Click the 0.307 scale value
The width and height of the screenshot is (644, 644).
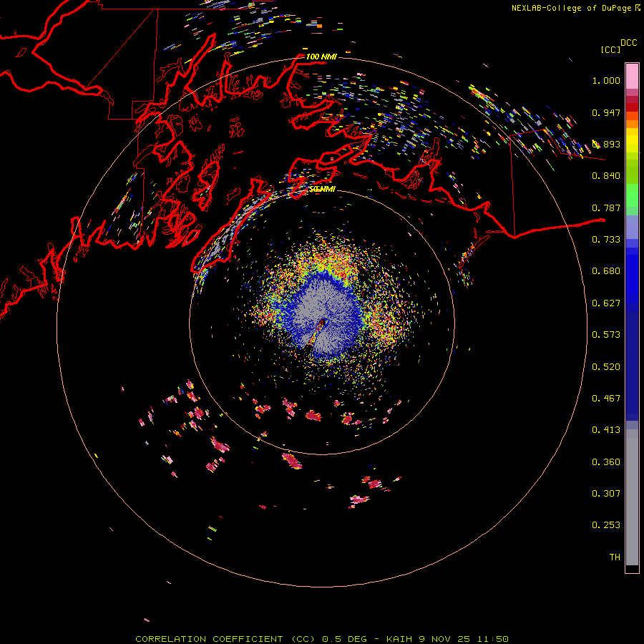click(606, 494)
